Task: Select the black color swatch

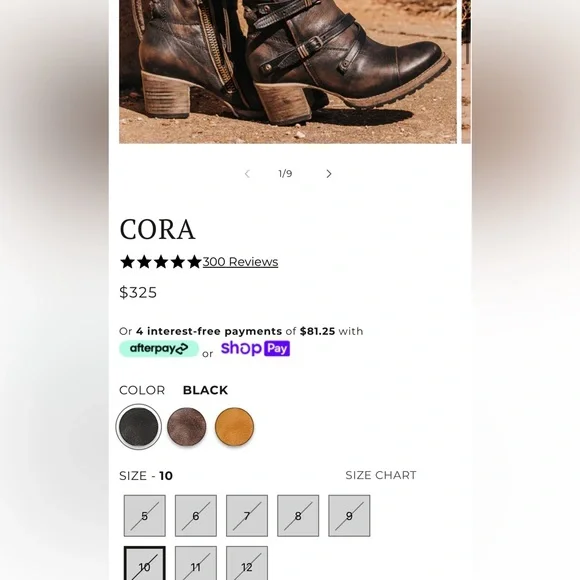Action: (x=139, y=426)
